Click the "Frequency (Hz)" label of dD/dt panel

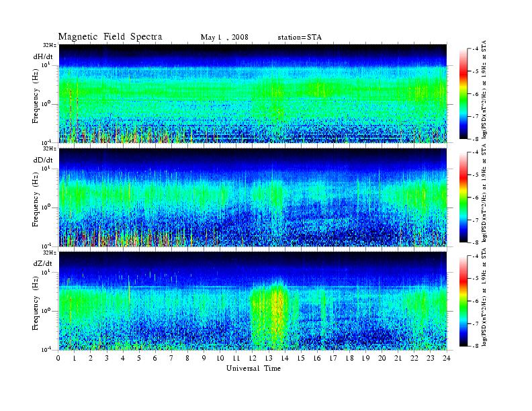pyautogui.click(x=36, y=199)
